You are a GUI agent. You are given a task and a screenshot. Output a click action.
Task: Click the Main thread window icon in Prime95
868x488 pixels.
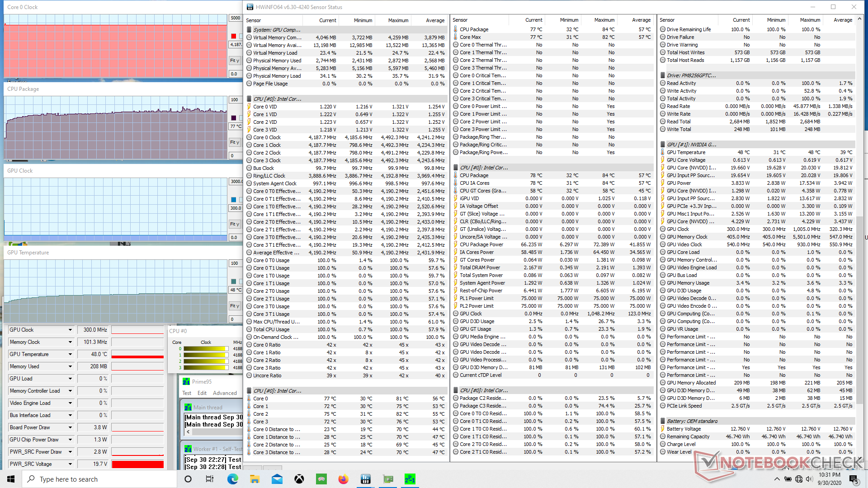click(x=188, y=407)
